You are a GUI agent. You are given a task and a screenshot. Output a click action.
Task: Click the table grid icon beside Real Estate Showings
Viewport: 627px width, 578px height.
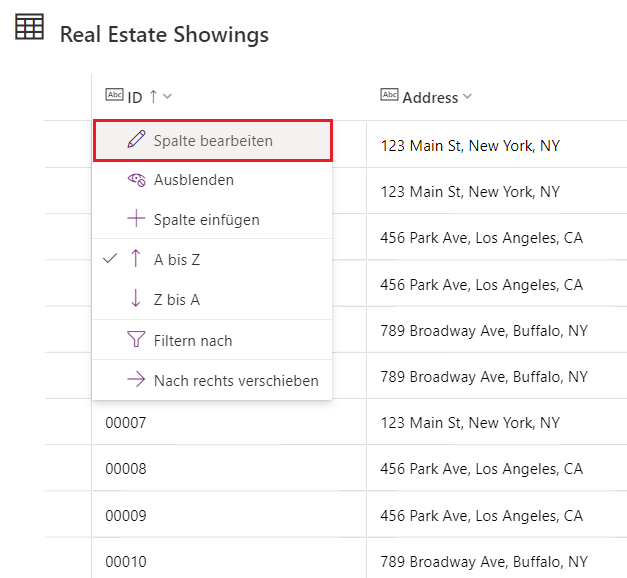29,27
